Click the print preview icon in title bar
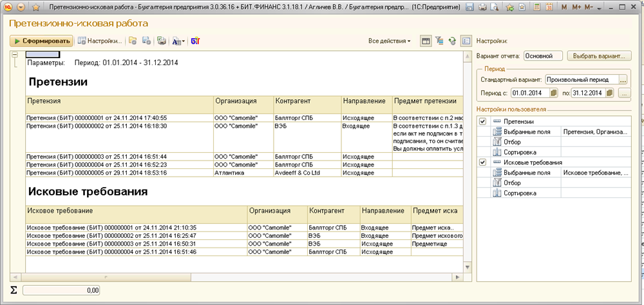Screen dimensions: 644x305 pos(494,7)
